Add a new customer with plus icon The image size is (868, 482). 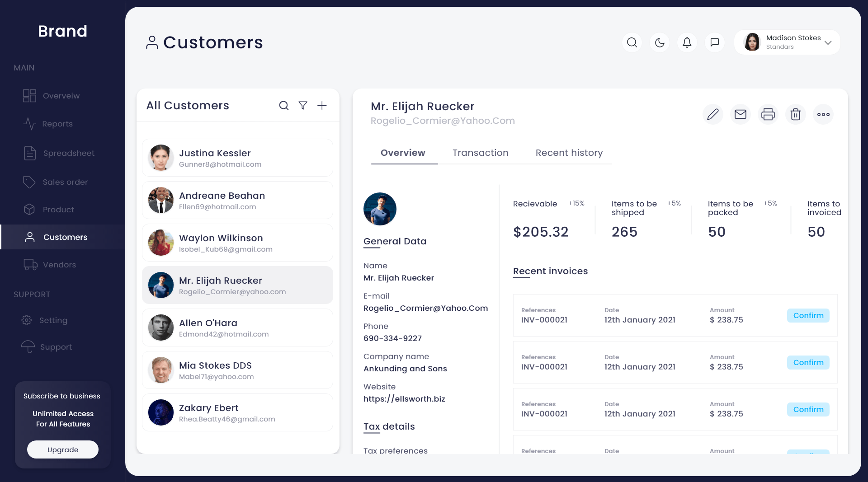pos(322,105)
